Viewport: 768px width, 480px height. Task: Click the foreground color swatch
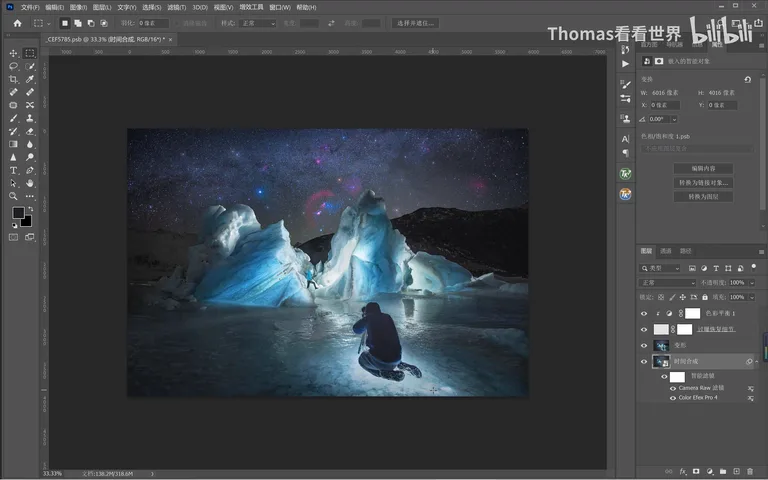tap(18, 213)
